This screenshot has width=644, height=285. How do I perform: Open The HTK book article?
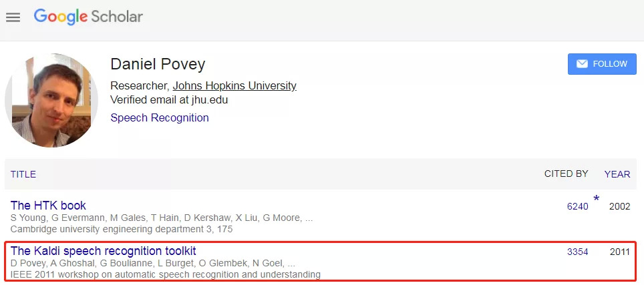pyautogui.click(x=48, y=206)
